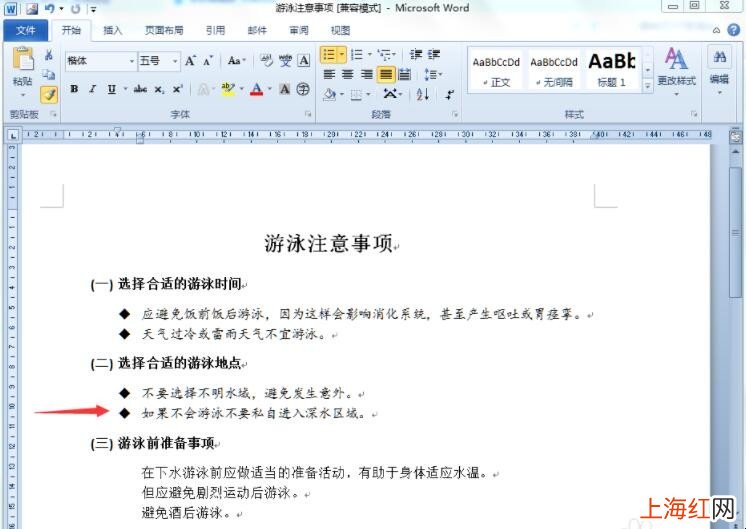Image resolution: width=746 pixels, height=529 pixels.
Task: Click the Word Help question mark icon
Action: coord(734,30)
